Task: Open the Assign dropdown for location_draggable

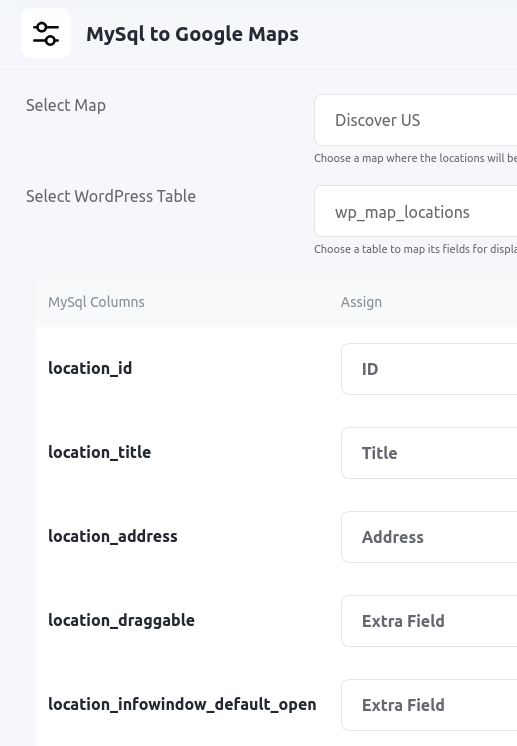Action: click(429, 621)
